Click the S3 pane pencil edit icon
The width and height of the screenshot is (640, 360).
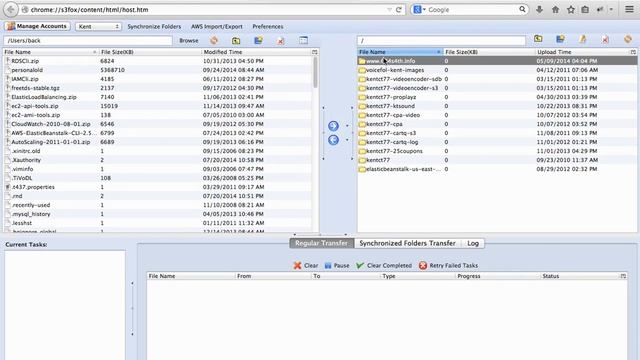pyautogui.click(x=582, y=39)
